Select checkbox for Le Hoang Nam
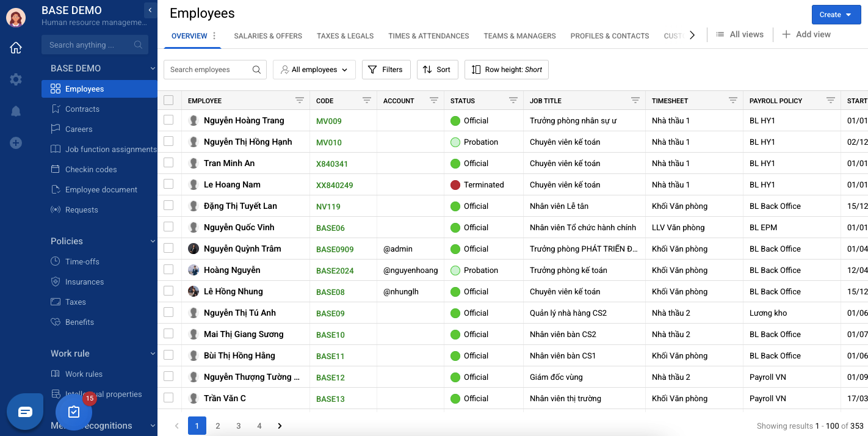This screenshot has width=868, height=436. [x=168, y=184]
